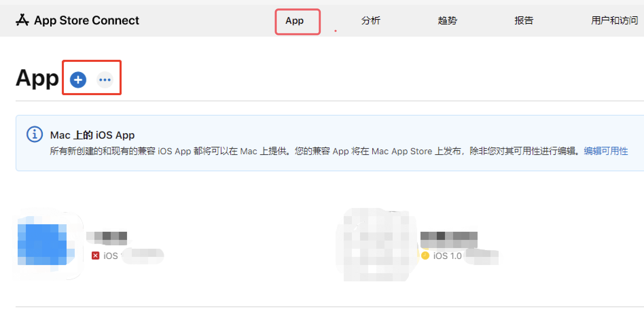644x333 pixels.
Task: Click the info icon in the Mac banner
Action: 35,135
